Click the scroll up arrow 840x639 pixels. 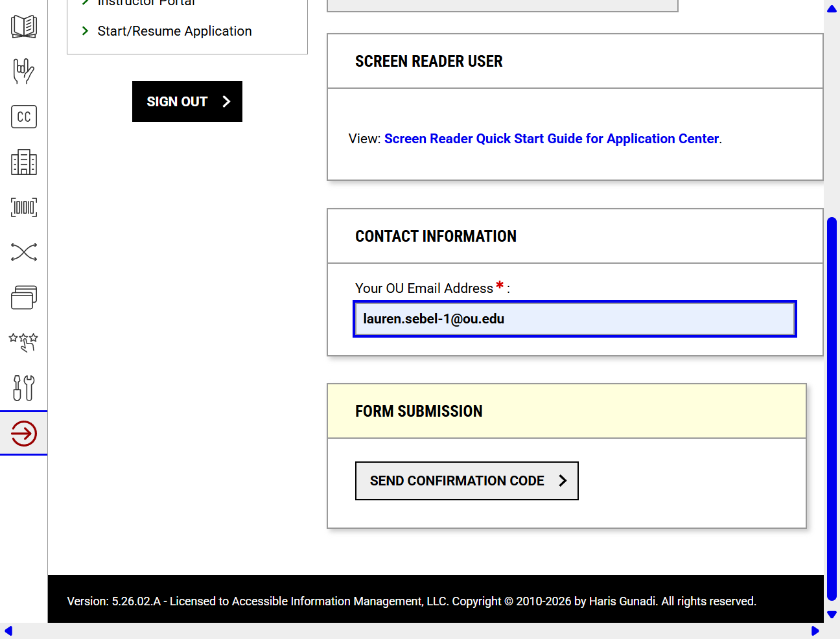[x=832, y=9]
